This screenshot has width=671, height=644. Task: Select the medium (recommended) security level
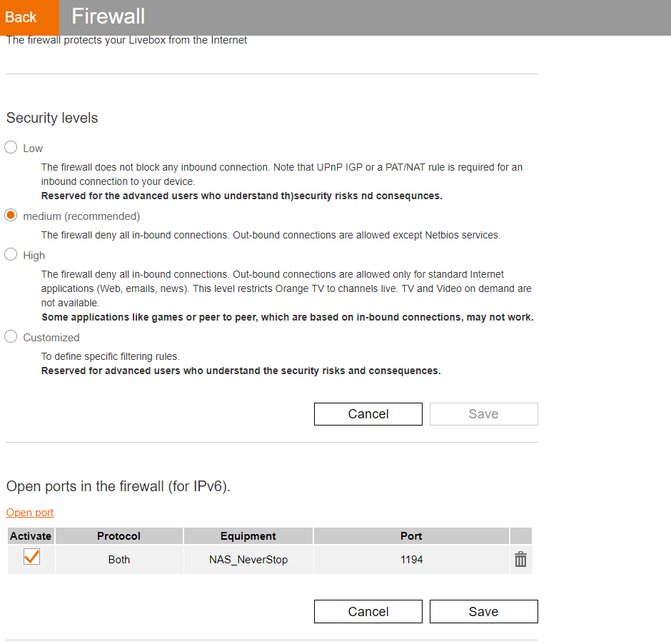coord(11,216)
